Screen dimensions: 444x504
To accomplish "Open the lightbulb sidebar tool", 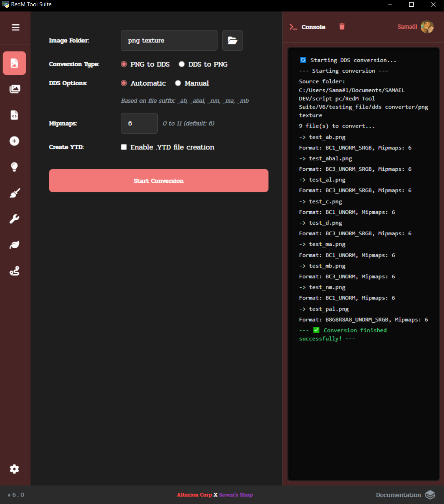I will pos(14,167).
